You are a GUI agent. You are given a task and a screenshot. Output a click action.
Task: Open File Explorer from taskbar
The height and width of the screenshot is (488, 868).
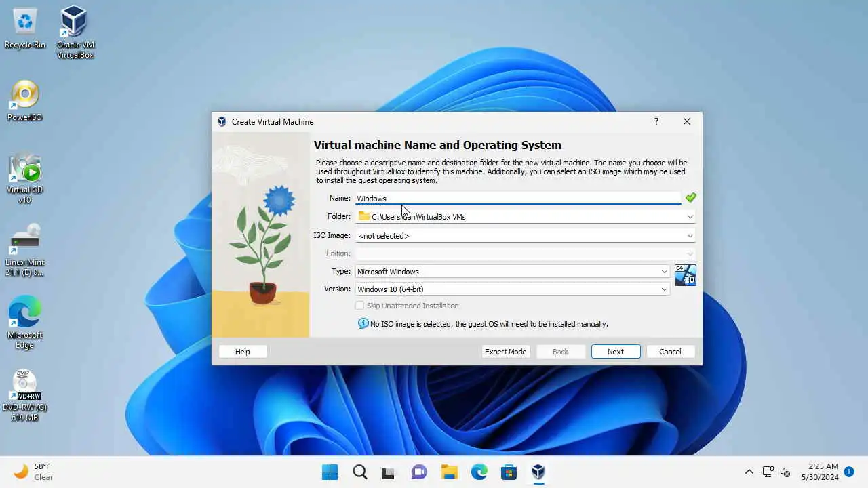pos(449,472)
